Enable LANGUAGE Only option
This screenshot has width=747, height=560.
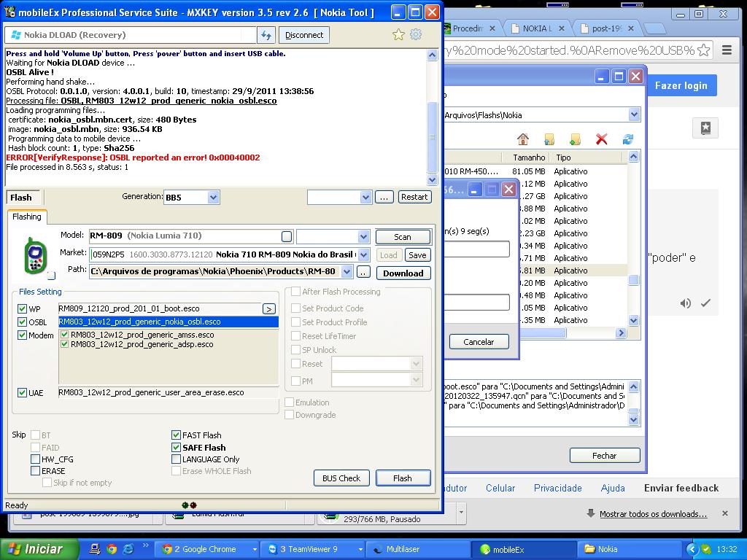[x=176, y=459]
